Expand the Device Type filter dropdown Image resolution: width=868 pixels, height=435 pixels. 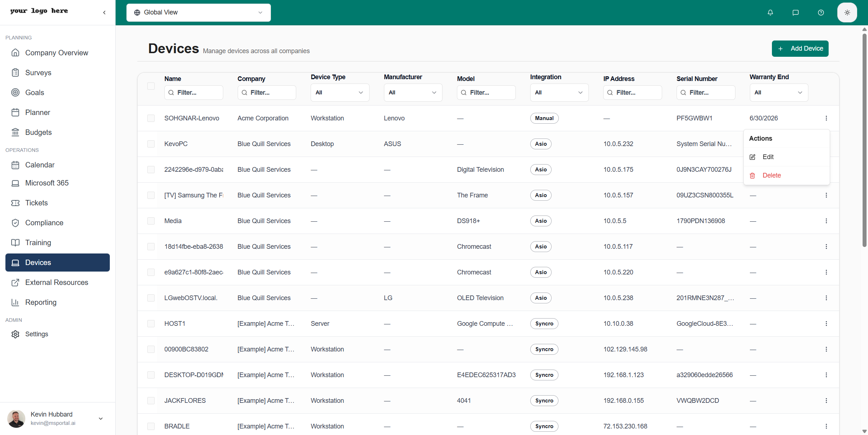pyautogui.click(x=340, y=93)
